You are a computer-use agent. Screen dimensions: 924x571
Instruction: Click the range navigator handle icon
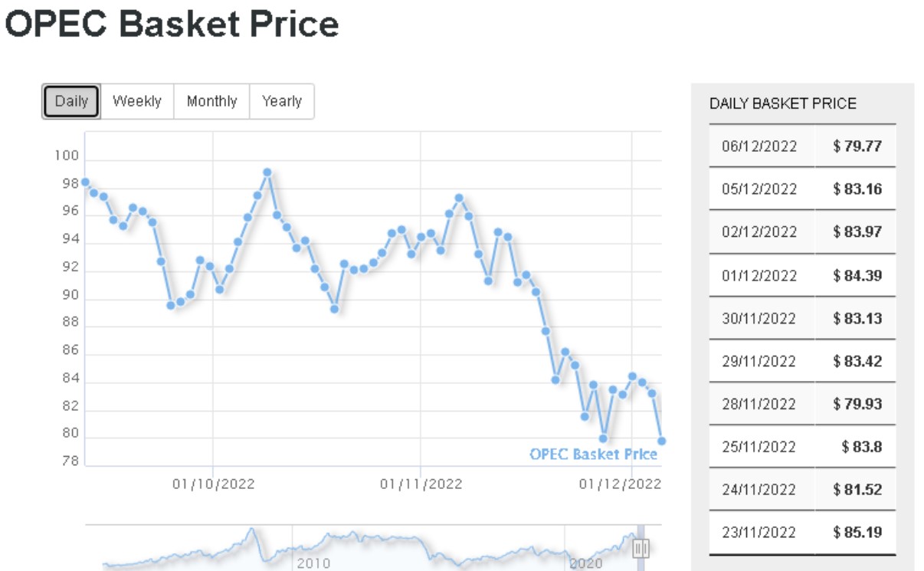641,547
